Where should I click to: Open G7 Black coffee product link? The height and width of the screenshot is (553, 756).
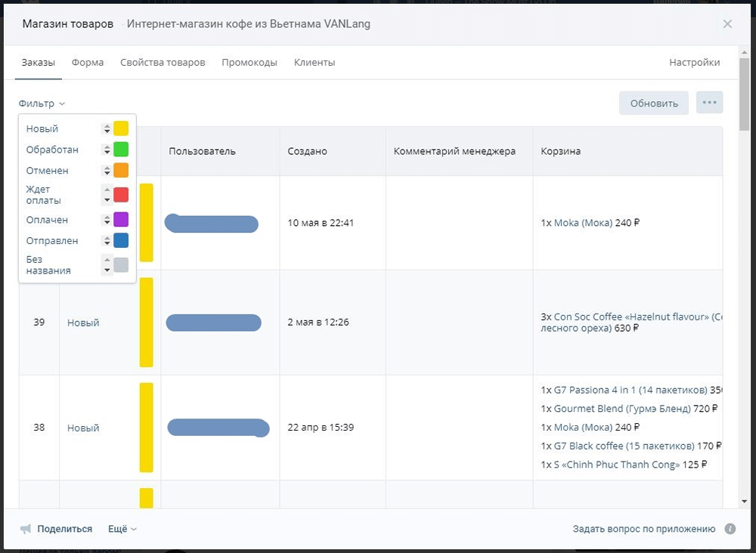tap(624, 446)
